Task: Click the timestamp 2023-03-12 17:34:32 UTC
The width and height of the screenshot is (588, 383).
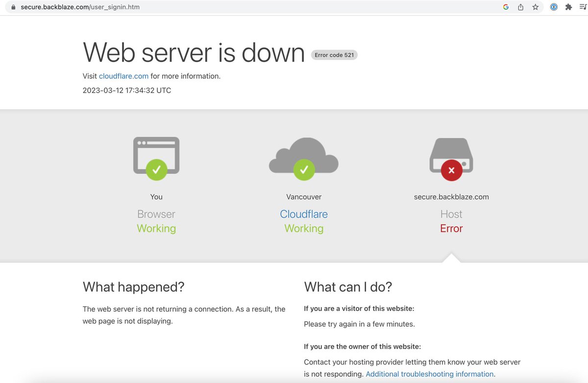Action: [127, 90]
